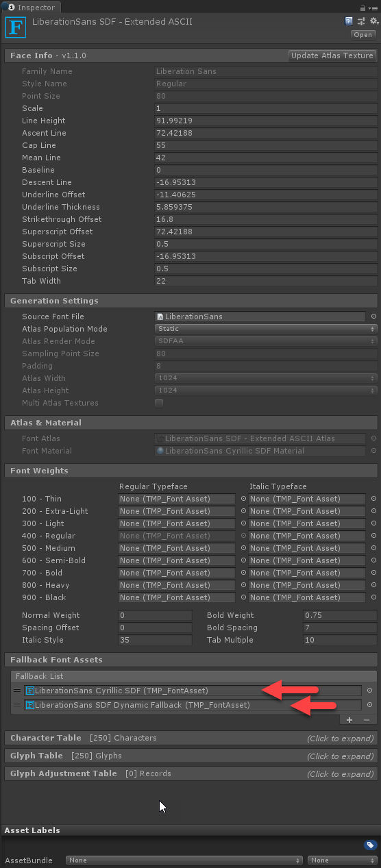
Task: Open the component gear settings menu
Action: click(373, 21)
